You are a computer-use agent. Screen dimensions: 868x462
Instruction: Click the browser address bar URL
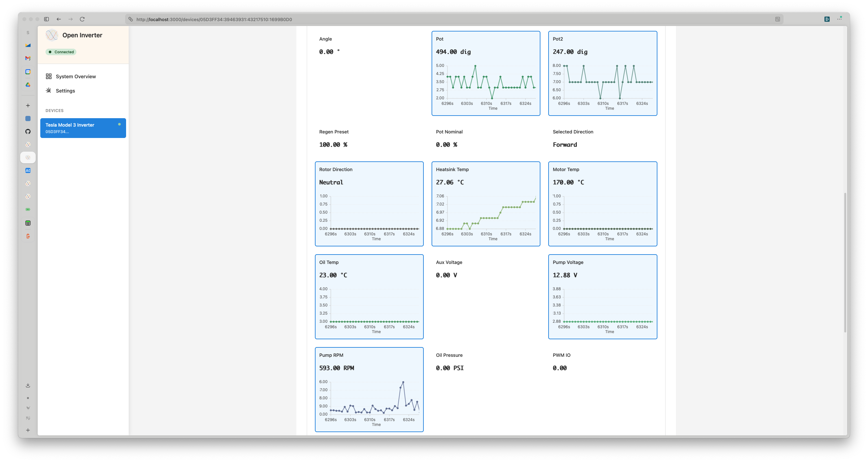(214, 19)
